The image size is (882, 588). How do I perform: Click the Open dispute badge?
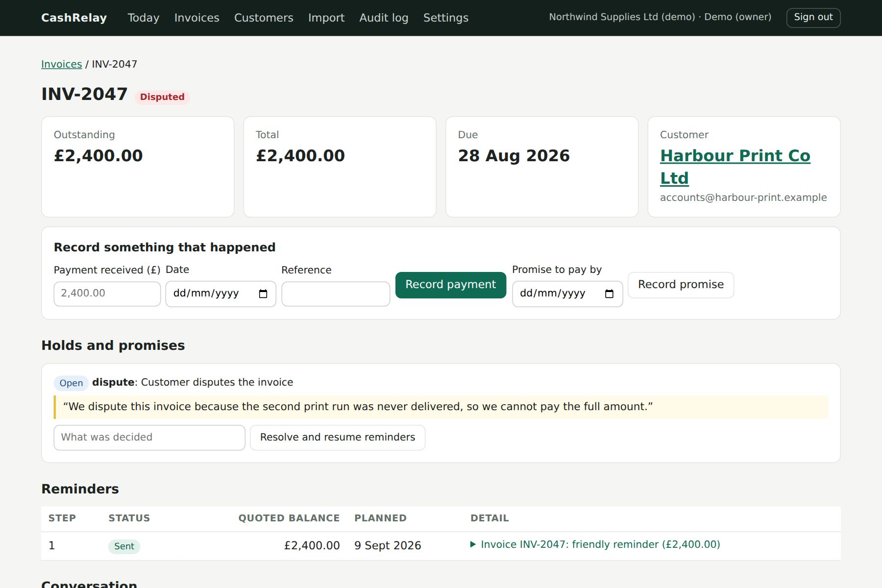pyautogui.click(x=71, y=383)
